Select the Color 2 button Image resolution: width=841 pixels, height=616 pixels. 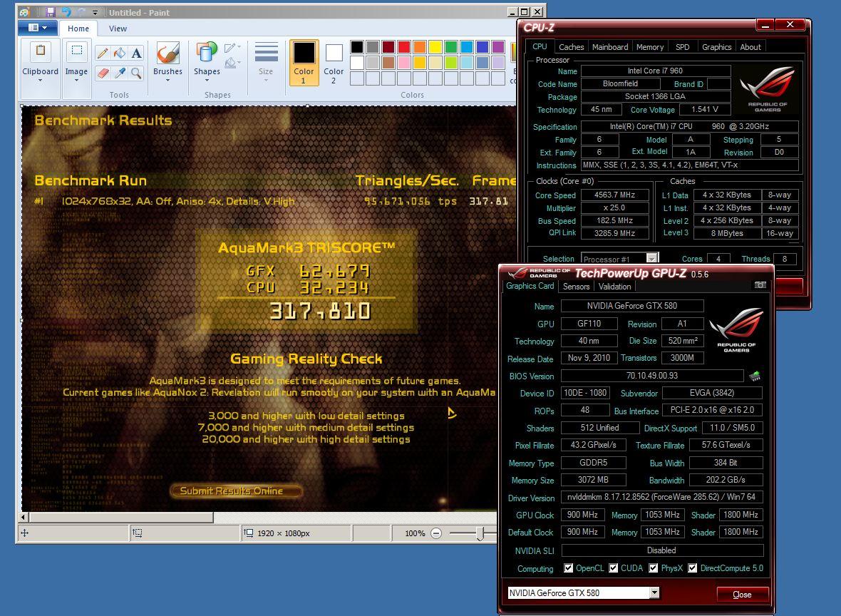[334, 62]
